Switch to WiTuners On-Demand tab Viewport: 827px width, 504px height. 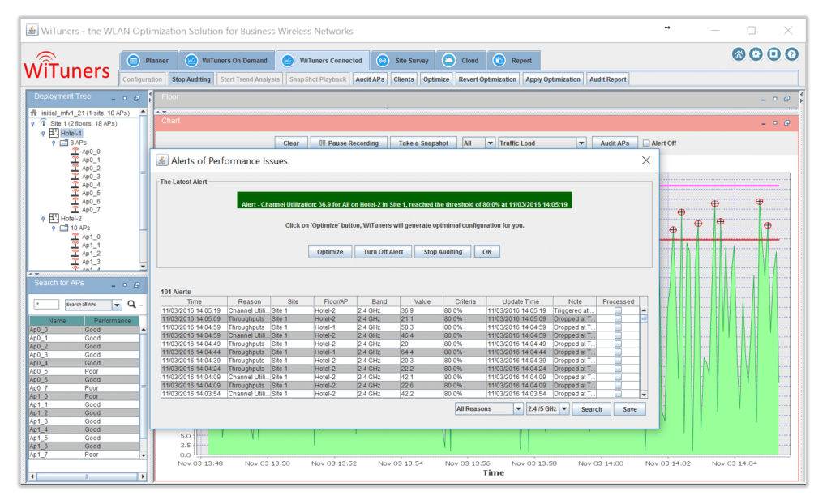click(x=226, y=61)
